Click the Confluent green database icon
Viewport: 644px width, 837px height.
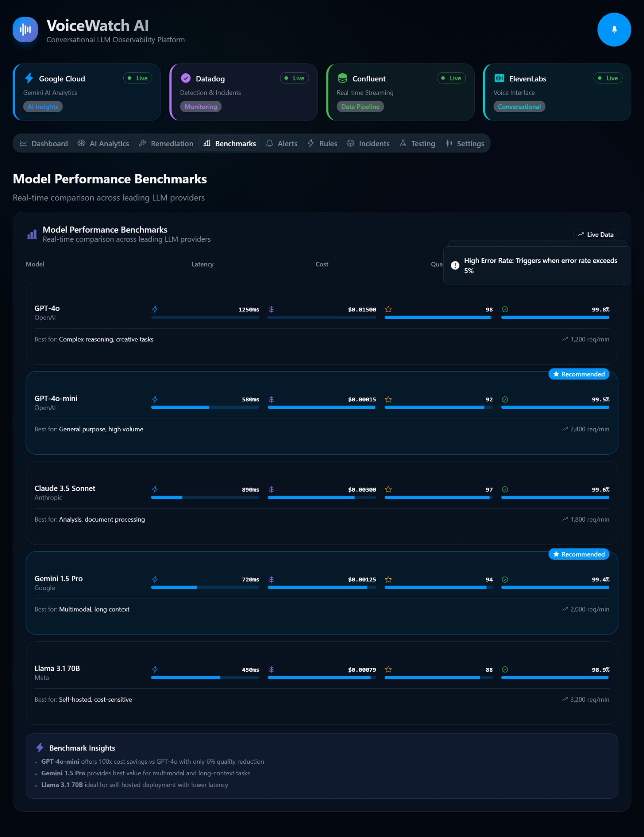(x=342, y=78)
